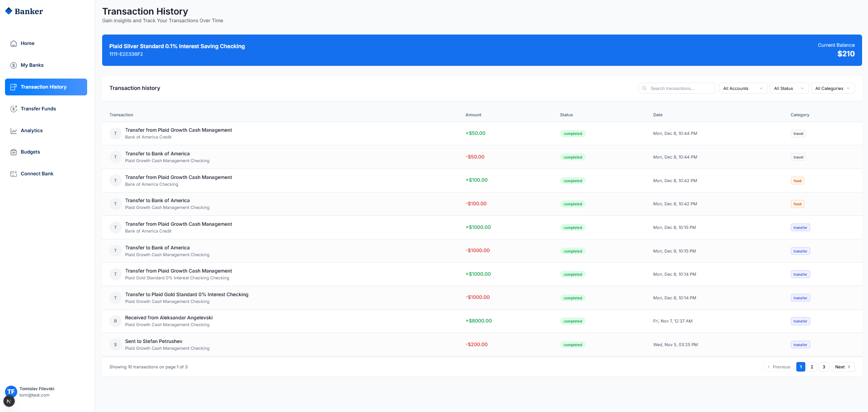Click the Next pagination button
Image resolution: width=868 pixels, height=412 pixels.
pos(843,367)
